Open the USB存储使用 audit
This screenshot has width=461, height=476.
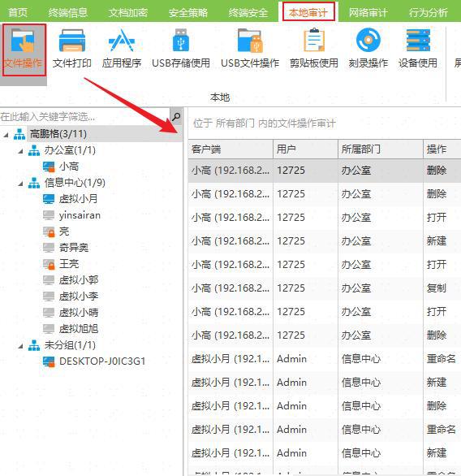pyautogui.click(x=181, y=49)
